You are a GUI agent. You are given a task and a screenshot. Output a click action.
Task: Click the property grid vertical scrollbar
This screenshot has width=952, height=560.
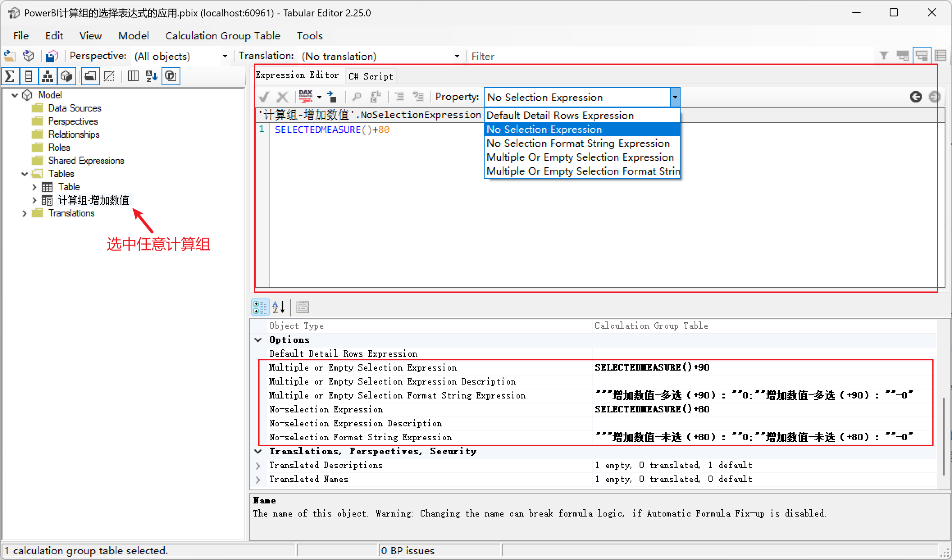(944, 437)
